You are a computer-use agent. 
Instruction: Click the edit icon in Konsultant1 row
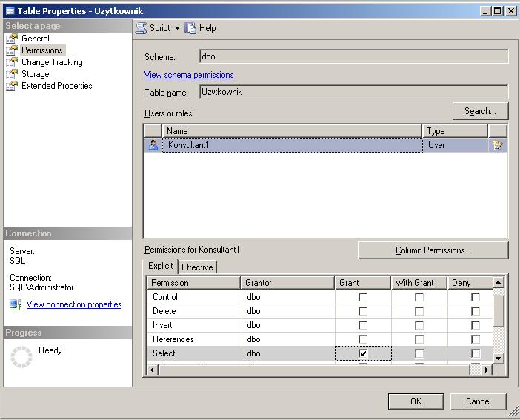pos(497,145)
